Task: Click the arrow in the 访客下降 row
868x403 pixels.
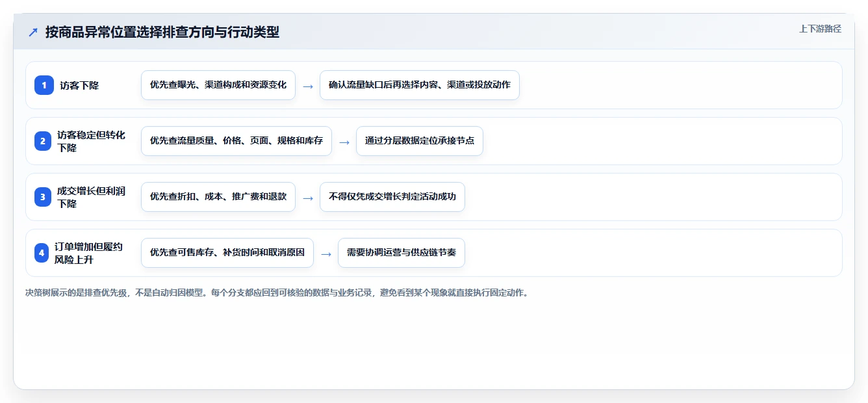Action: (x=308, y=86)
